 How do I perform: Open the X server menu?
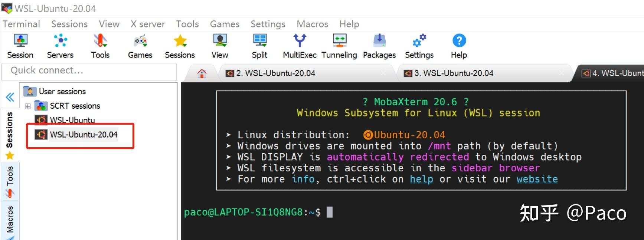point(148,24)
